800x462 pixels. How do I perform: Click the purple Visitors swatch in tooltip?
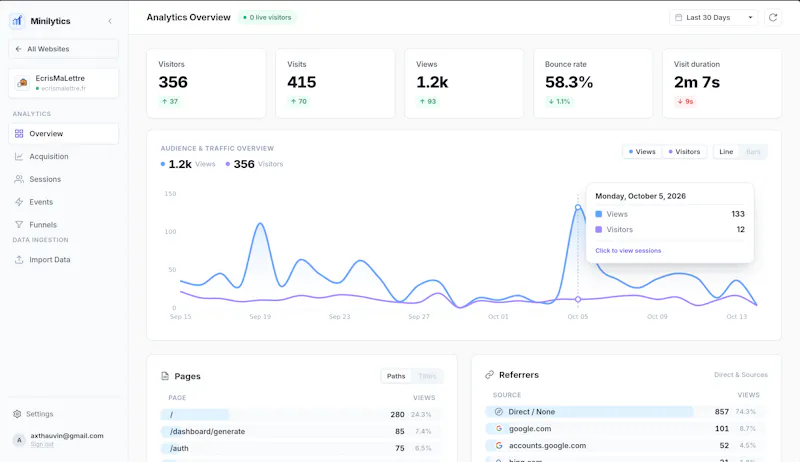pos(598,229)
